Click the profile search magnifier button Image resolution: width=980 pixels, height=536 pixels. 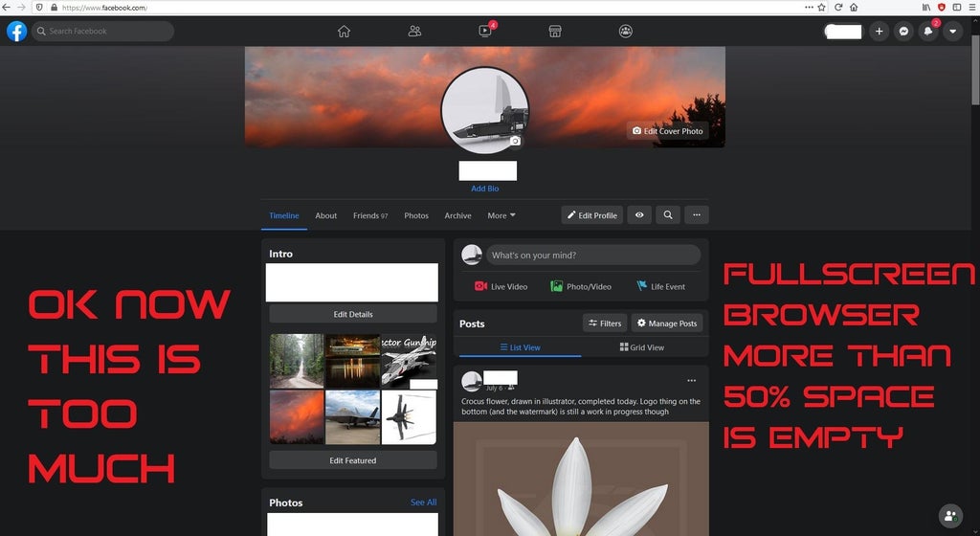point(668,215)
